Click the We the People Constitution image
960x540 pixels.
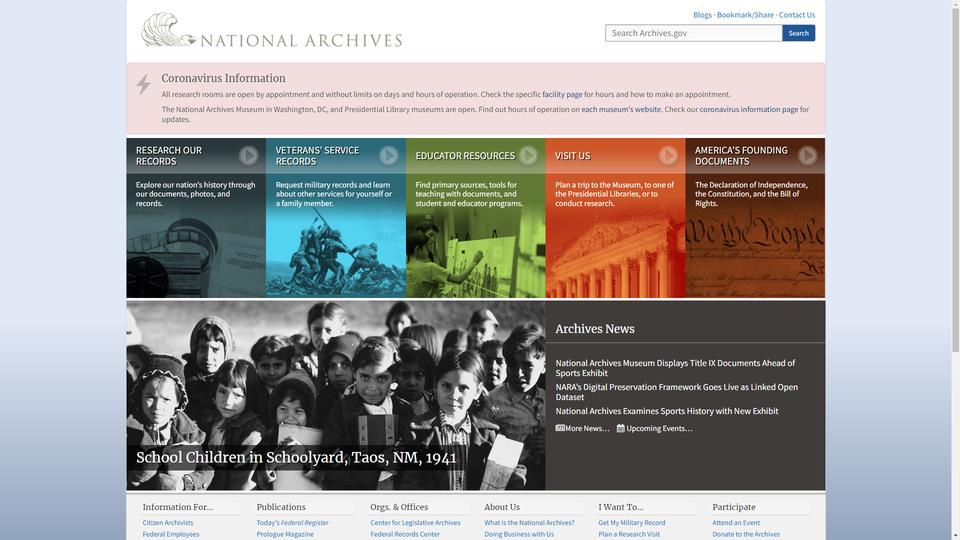pyautogui.click(x=755, y=254)
